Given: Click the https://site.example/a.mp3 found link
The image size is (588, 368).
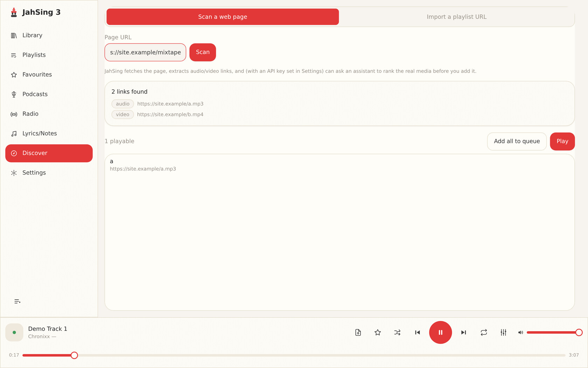Looking at the screenshot, I should pyautogui.click(x=170, y=104).
